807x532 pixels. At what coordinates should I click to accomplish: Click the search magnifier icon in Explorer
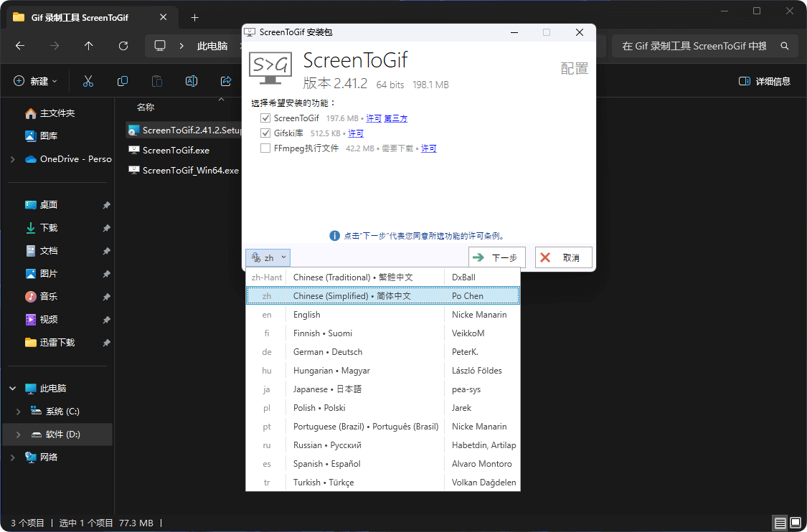[x=785, y=46]
